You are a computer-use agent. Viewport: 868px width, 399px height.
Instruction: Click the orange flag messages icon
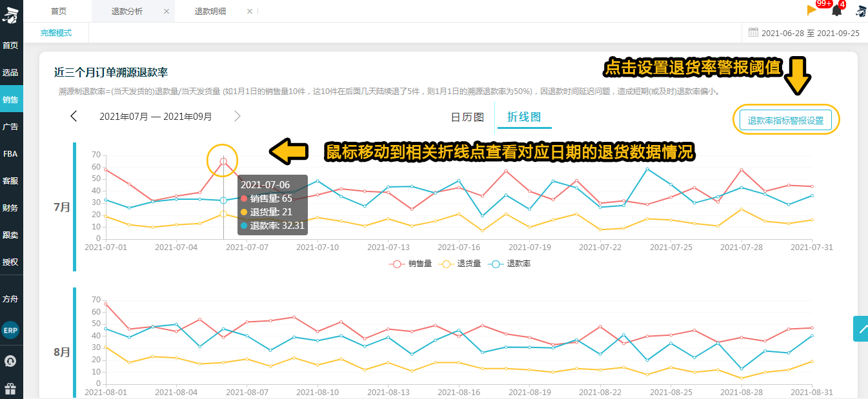812,10
